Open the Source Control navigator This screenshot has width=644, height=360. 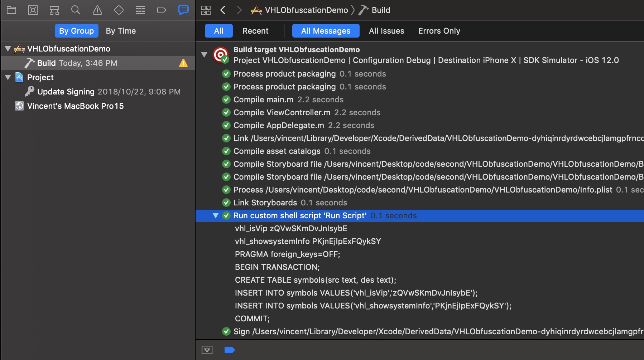[33, 10]
